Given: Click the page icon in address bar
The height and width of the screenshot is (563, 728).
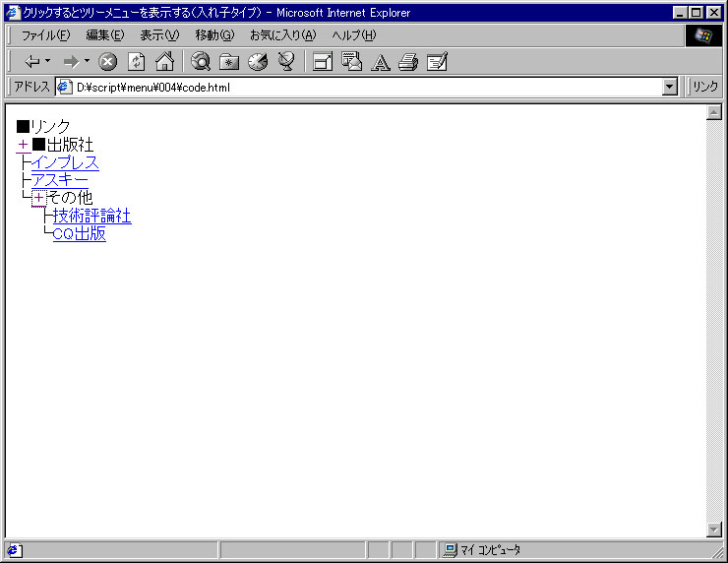Looking at the screenshot, I should pyautogui.click(x=64, y=87).
